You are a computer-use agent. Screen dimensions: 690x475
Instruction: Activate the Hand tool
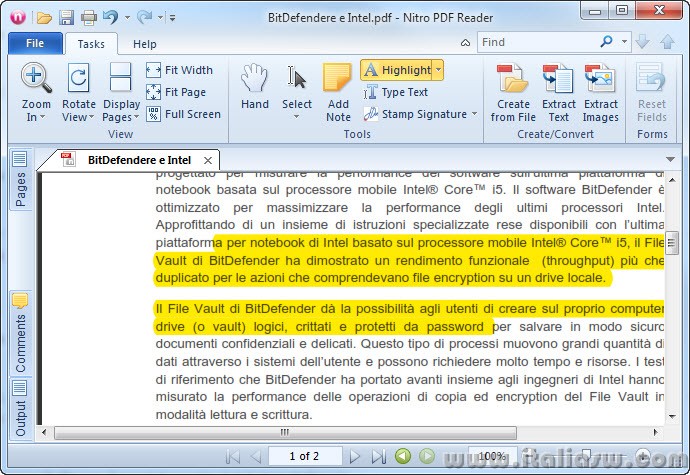(255, 86)
